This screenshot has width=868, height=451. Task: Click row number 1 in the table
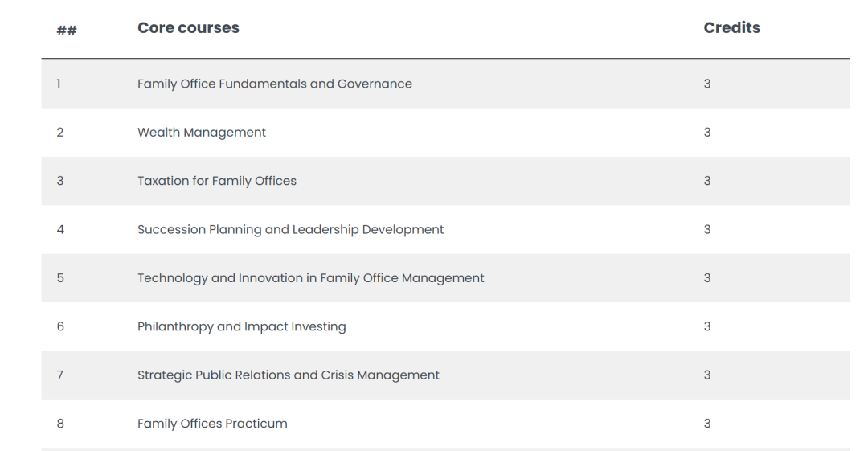point(59,84)
